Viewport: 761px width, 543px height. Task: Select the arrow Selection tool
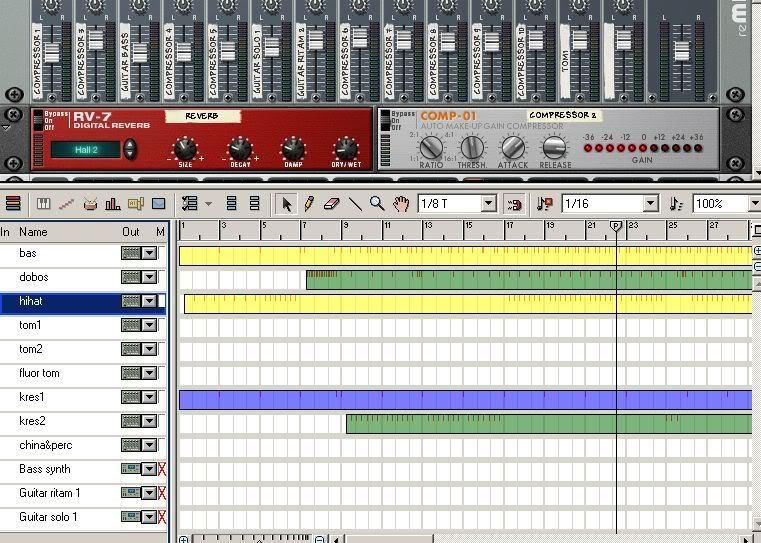tap(286, 204)
